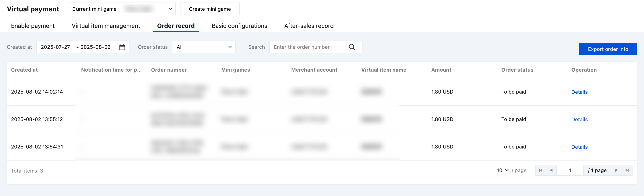
Task: Jump to the last page arrow
Action: tap(627, 170)
